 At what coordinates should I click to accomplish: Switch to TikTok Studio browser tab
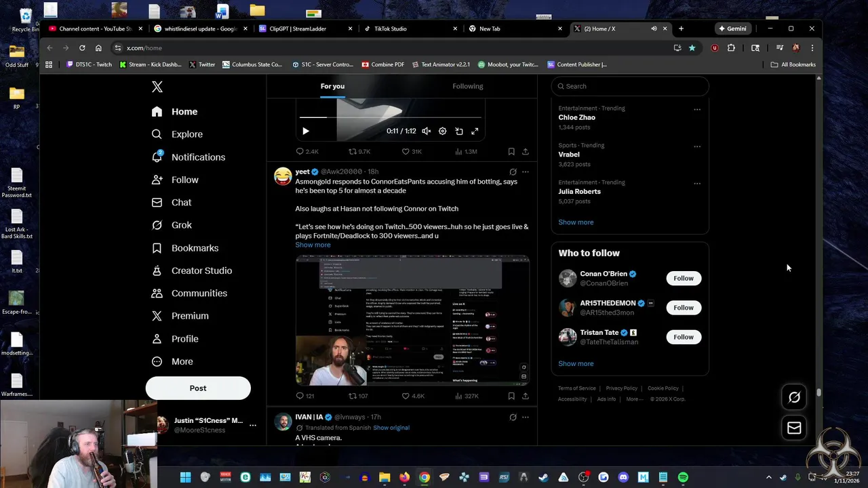click(x=412, y=28)
